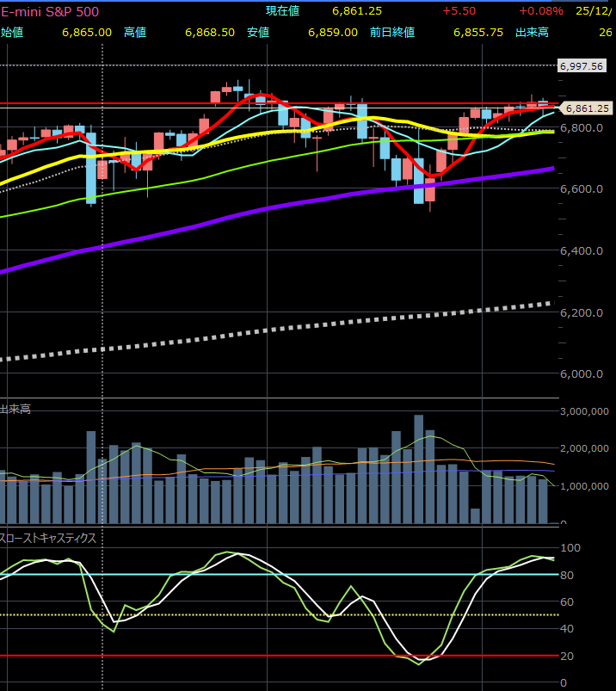This screenshot has width=616, height=691.
Task: Click the 始値 open price label
Action: (12, 33)
